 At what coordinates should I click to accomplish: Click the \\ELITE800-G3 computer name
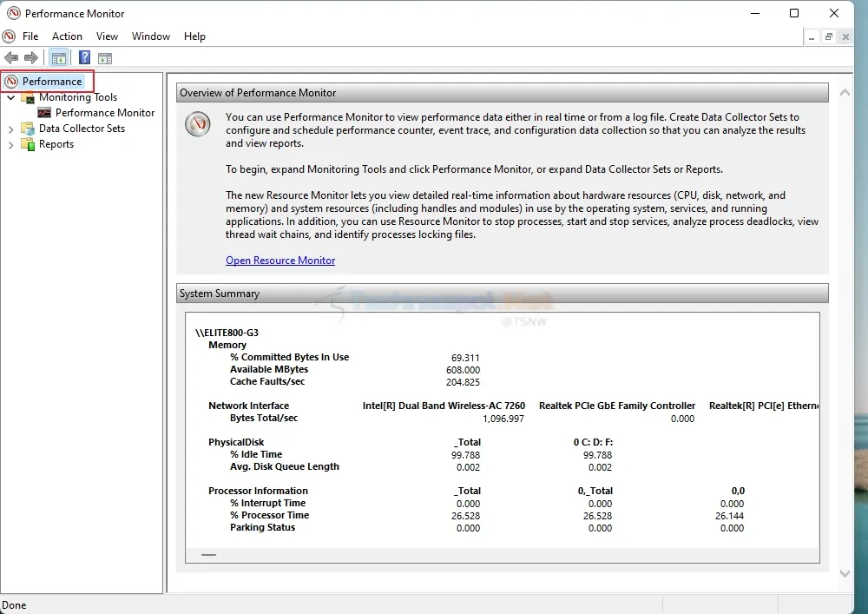click(x=227, y=333)
